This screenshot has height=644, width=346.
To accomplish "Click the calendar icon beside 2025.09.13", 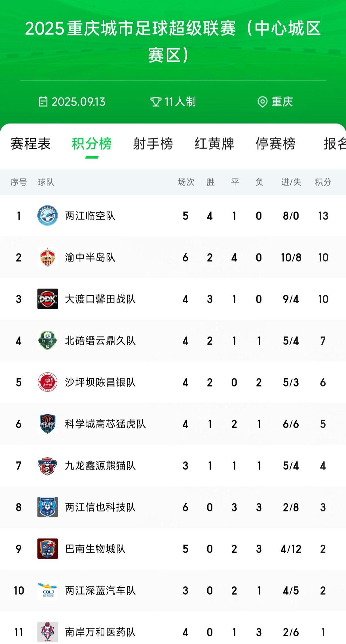I will point(43,102).
